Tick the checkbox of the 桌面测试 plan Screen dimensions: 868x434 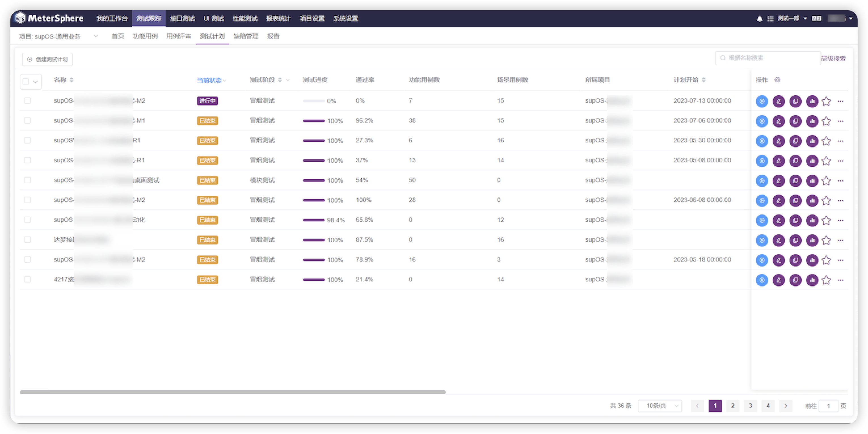(x=28, y=180)
